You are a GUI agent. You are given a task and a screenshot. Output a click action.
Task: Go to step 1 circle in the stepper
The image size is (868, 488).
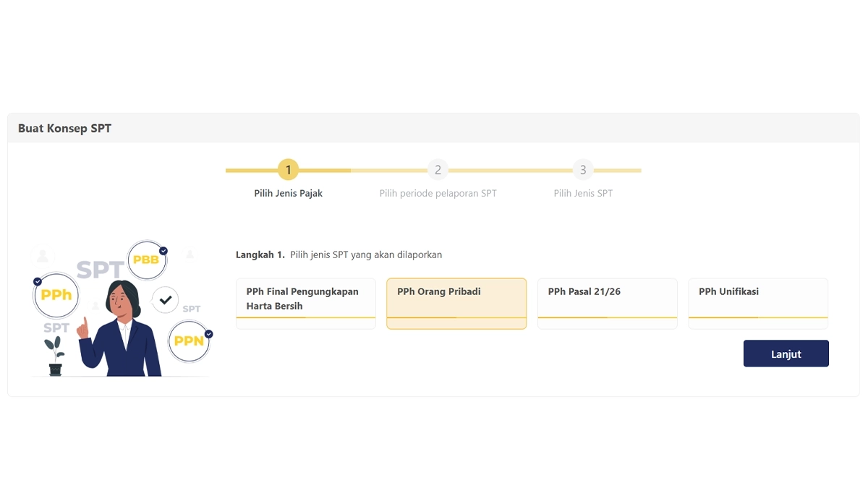click(288, 170)
